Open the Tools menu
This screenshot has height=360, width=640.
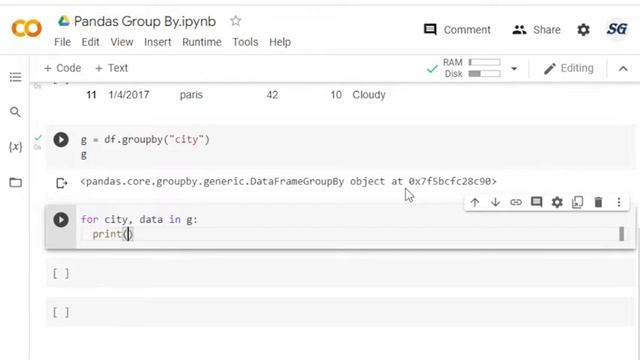click(x=245, y=42)
